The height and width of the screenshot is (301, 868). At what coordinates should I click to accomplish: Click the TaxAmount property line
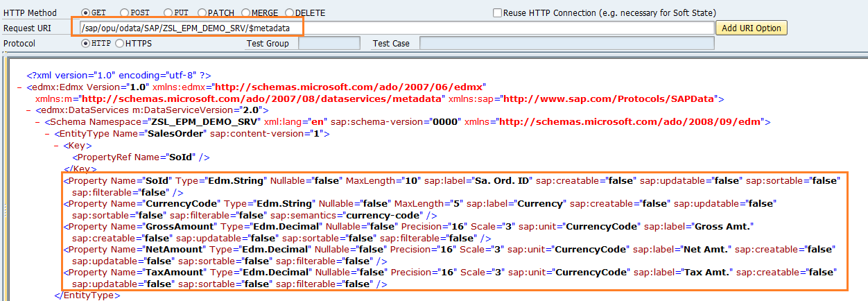[449, 277]
